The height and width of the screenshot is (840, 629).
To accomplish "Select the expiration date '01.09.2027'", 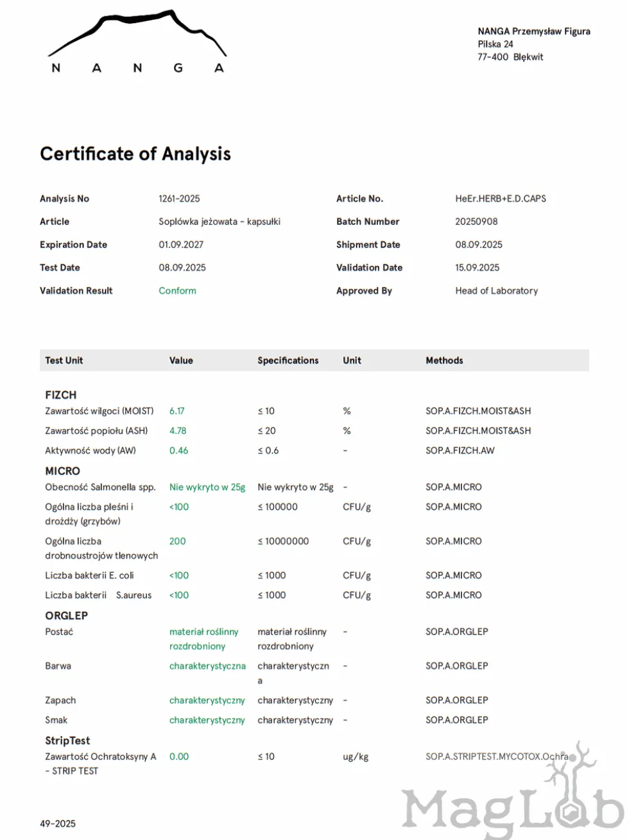I will [182, 245].
